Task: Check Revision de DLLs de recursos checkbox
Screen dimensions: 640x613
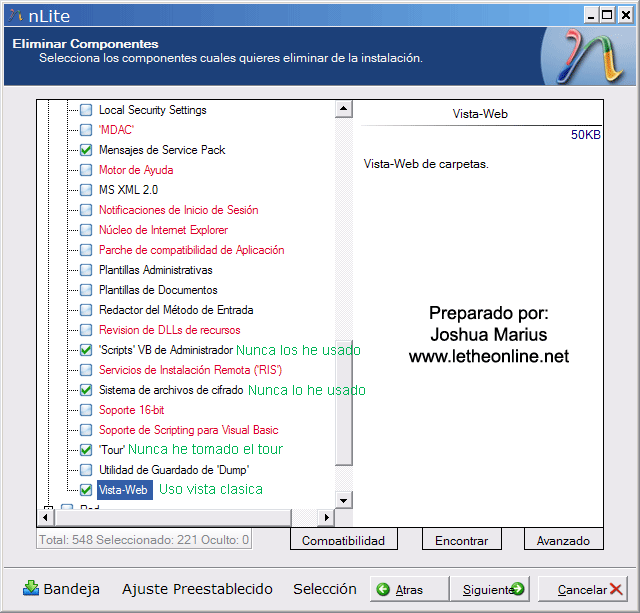Action: [86, 330]
